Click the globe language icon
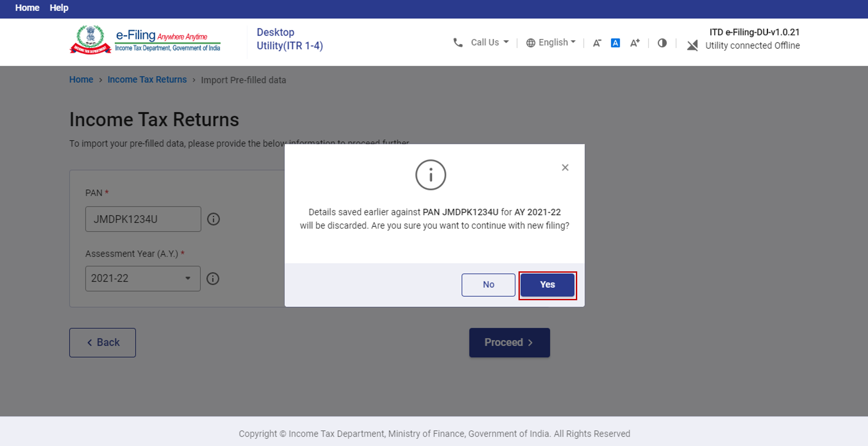Image resolution: width=868 pixels, height=446 pixels. coord(530,43)
